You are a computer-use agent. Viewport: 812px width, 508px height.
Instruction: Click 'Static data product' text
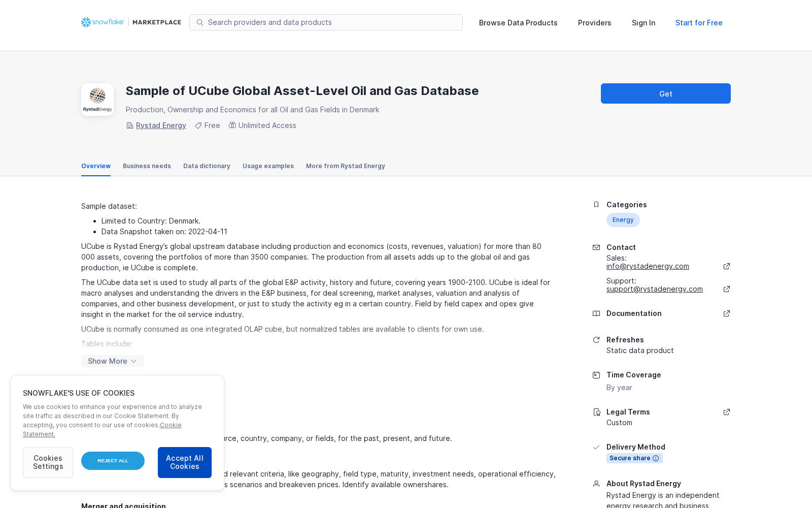tap(640, 351)
